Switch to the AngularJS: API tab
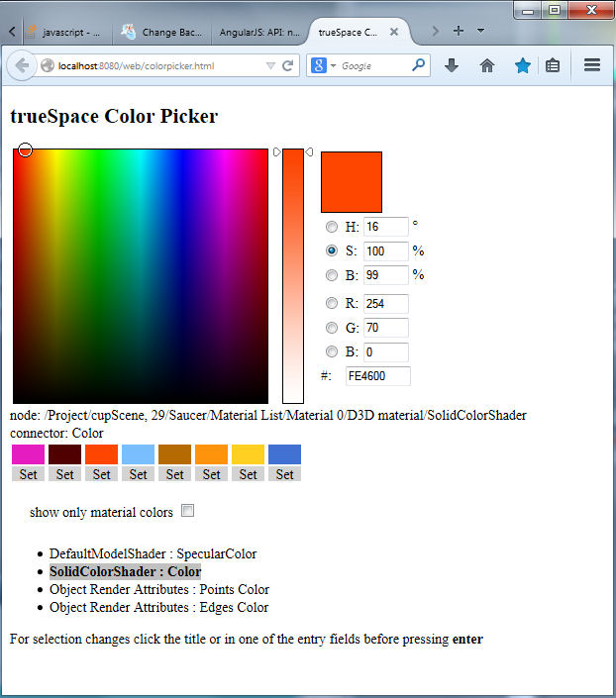The height and width of the screenshot is (698, 616). (259, 32)
